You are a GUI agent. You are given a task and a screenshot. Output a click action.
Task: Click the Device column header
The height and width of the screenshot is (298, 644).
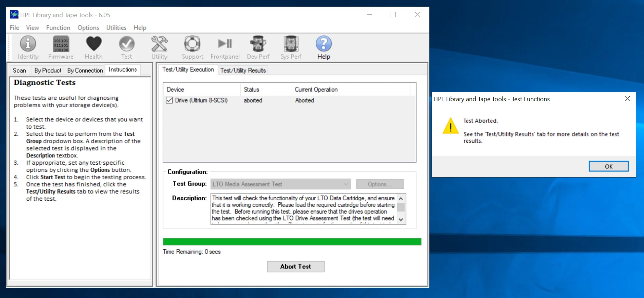pos(202,90)
